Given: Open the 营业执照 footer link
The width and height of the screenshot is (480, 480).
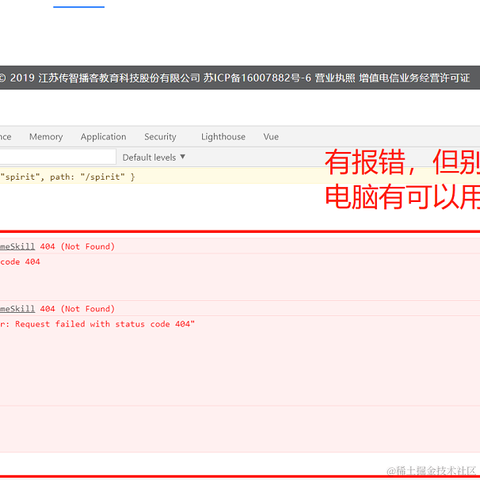Looking at the screenshot, I should 335,78.
